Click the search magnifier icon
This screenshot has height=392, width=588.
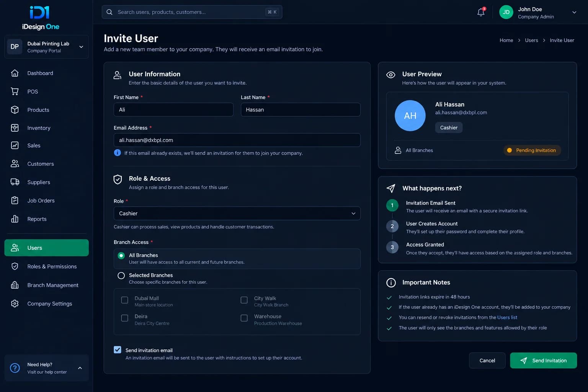[109, 12]
